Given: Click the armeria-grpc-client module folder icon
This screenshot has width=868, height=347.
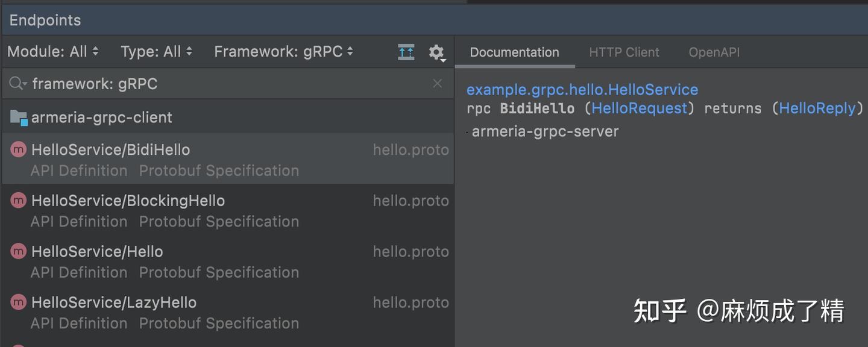Looking at the screenshot, I should (x=19, y=117).
